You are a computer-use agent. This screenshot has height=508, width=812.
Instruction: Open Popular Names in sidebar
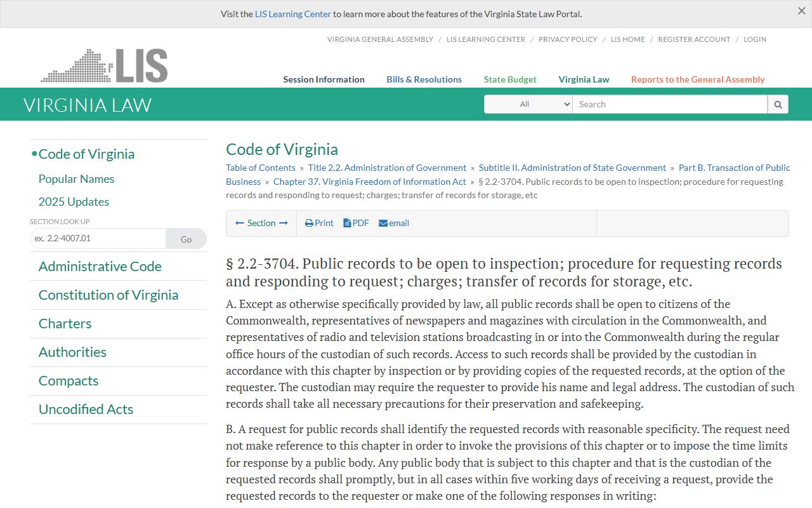(x=76, y=179)
